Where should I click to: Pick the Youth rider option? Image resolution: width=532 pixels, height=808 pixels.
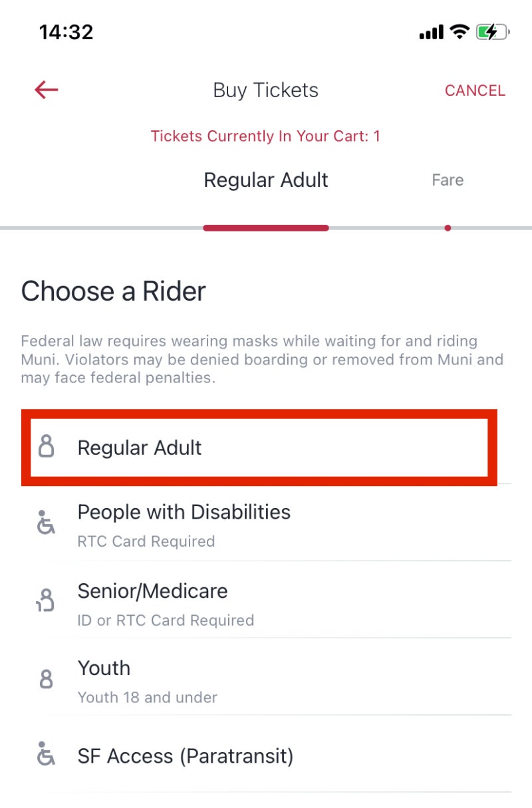point(266,680)
